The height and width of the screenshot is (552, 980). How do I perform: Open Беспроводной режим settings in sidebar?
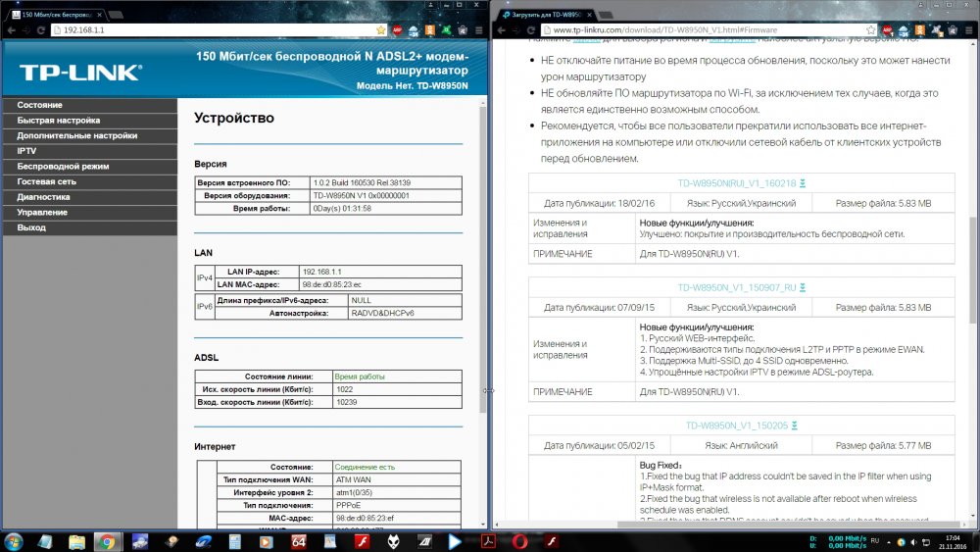click(x=63, y=167)
